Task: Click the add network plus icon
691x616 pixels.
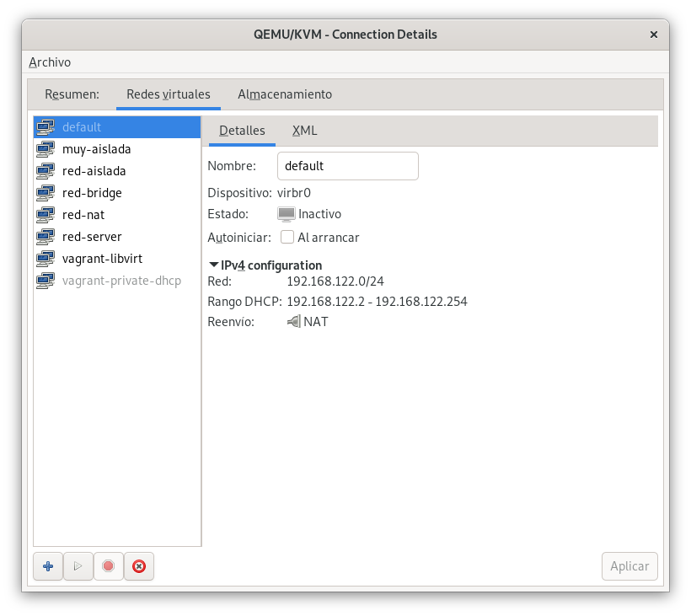Action: 48,566
